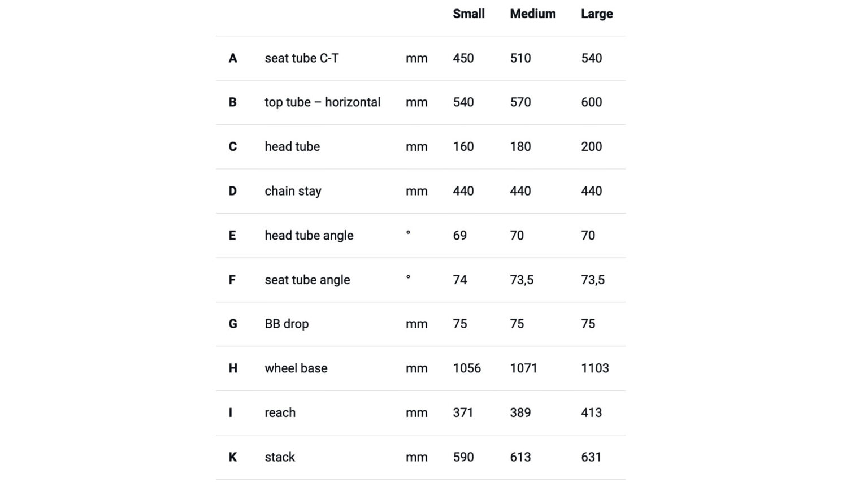Select the seat tube C-T row label
Image resolution: width=868 pixels, height=482 pixels.
301,58
